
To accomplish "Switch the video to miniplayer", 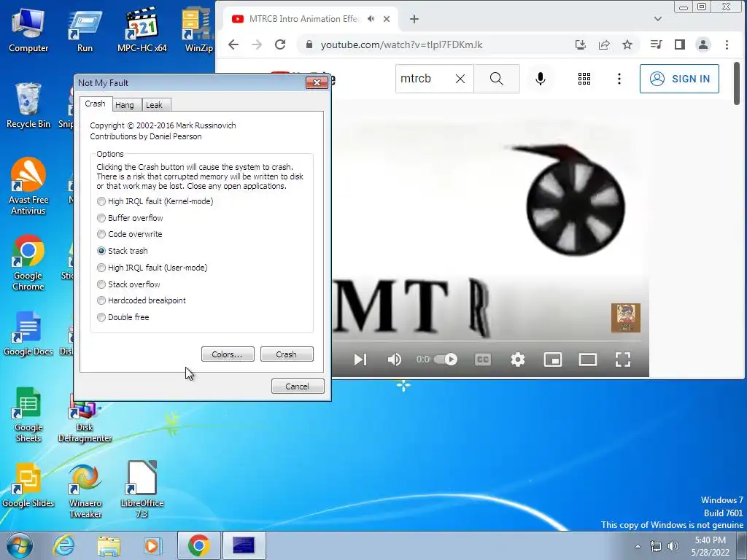I will point(553,359).
